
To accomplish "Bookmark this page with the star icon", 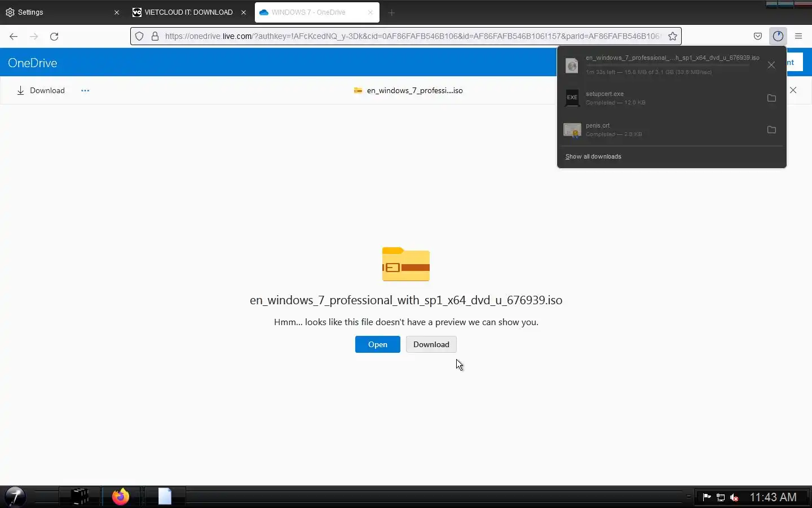I will (673, 36).
